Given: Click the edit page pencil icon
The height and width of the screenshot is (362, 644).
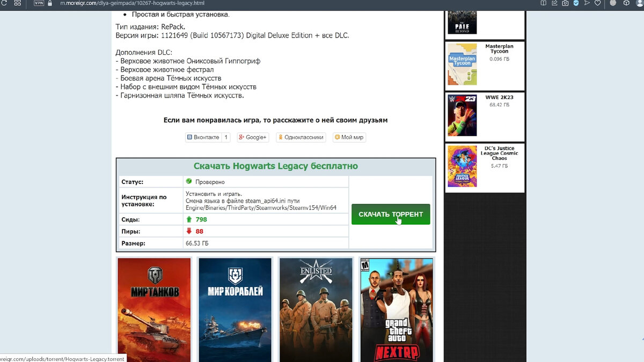Looking at the screenshot, I should 554,3.
